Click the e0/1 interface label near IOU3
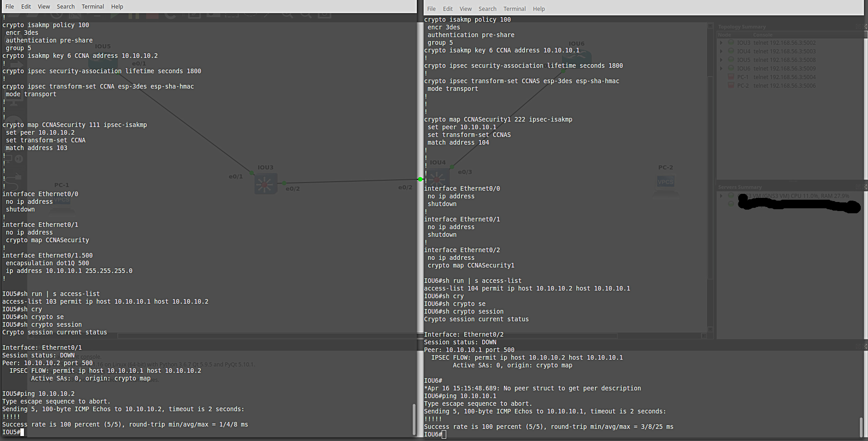Screen dimensions: 868x441 click(x=236, y=177)
